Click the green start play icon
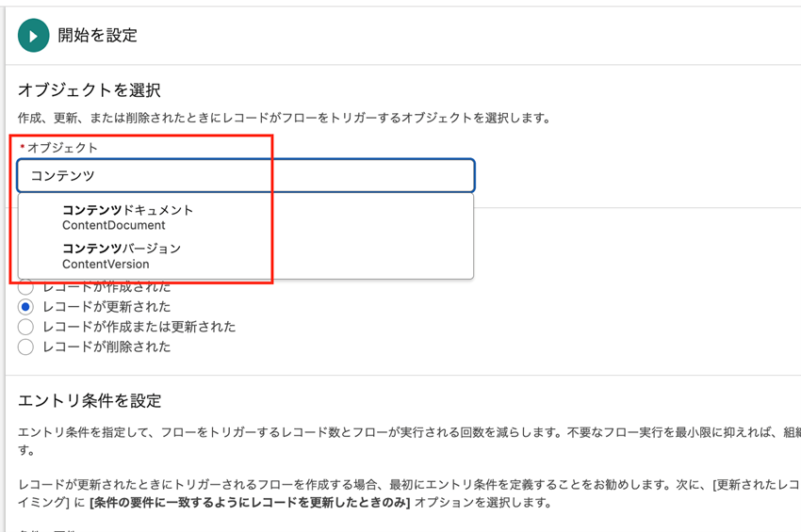Screen dimensions: 801x532 34,36
